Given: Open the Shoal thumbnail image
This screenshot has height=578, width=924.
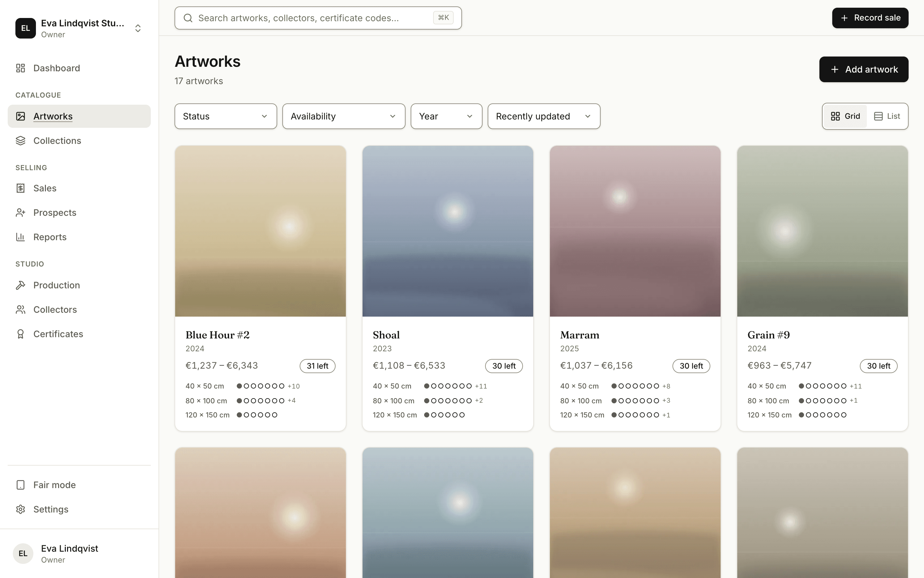Looking at the screenshot, I should (448, 231).
